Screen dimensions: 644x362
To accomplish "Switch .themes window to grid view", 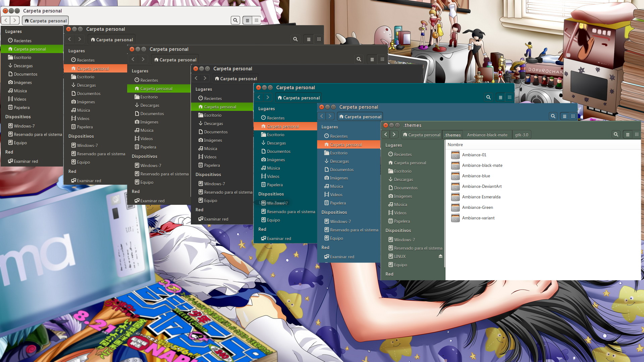I will point(636,134).
